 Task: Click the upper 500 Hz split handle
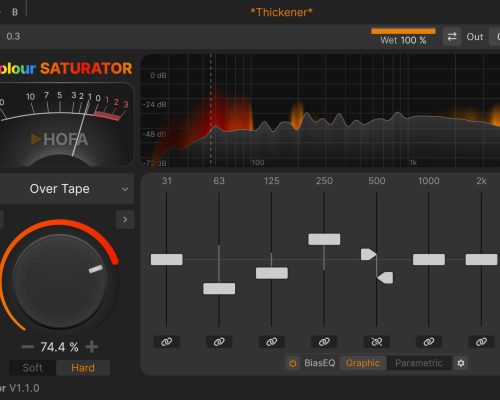[369, 254]
